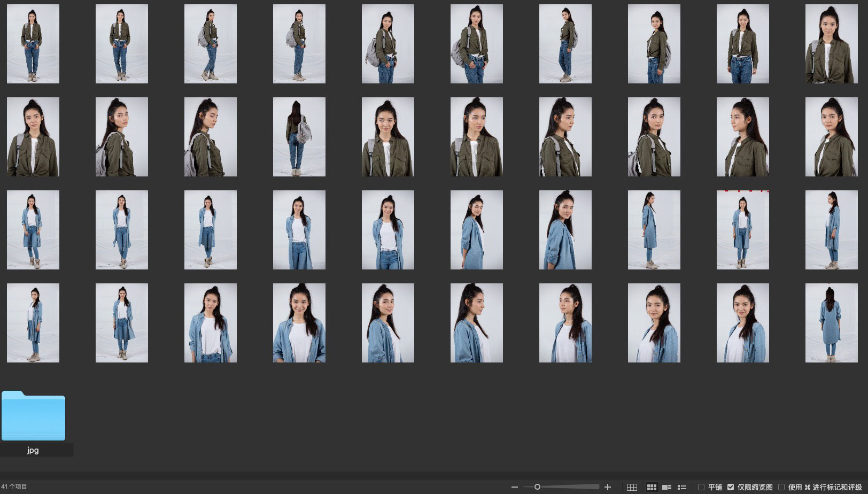Click the grid lock icon
This screenshot has height=494, width=868.
(x=632, y=487)
